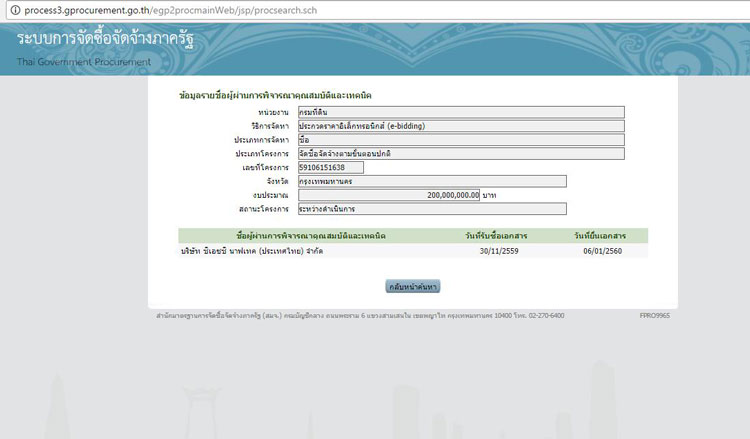
Task: Click the budget field showing 200,000,000.00
Action: pos(388,195)
